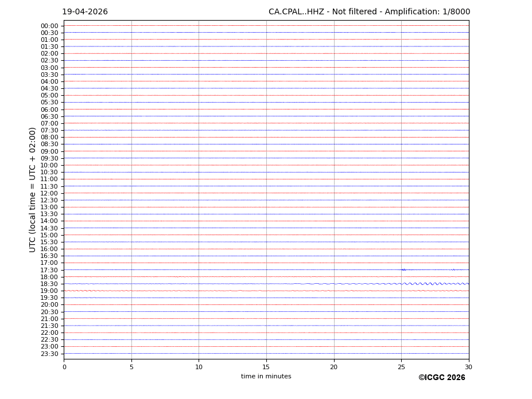This screenshot has width=532, height=399.
Task: Click the large waves ending the 18:30 trace
Action: 436,283
